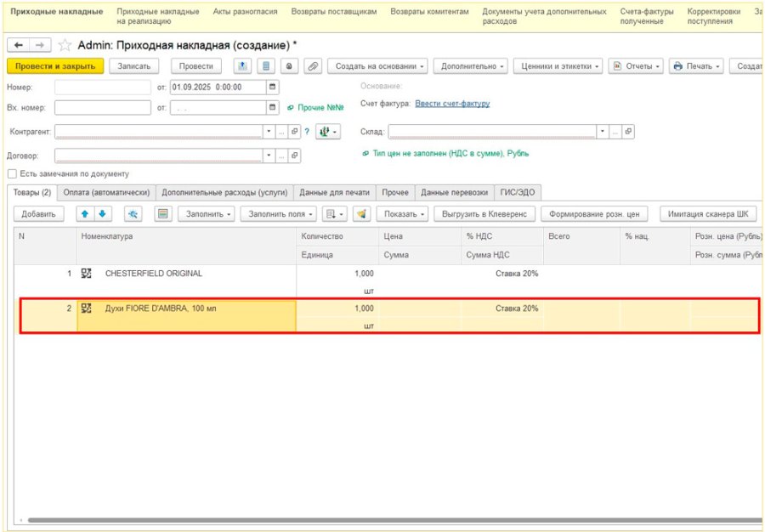This screenshot has width=765, height=532.
Task: Open calendar for the Вх. номер date
Action: [273, 107]
